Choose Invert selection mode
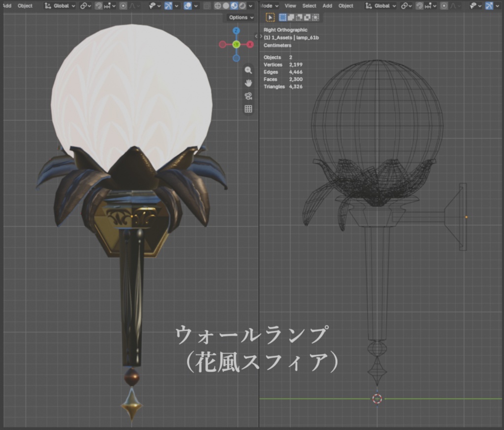The image size is (504, 430). coord(307,17)
